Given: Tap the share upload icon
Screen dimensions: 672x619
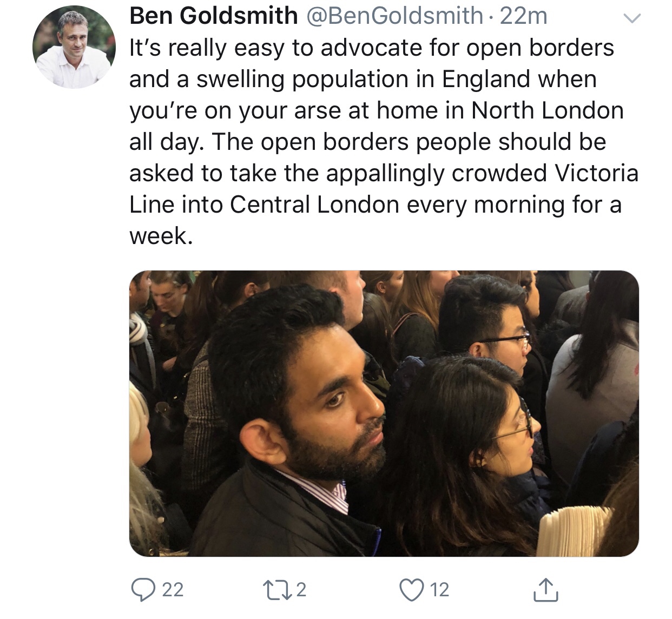Looking at the screenshot, I should (x=545, y=590).
